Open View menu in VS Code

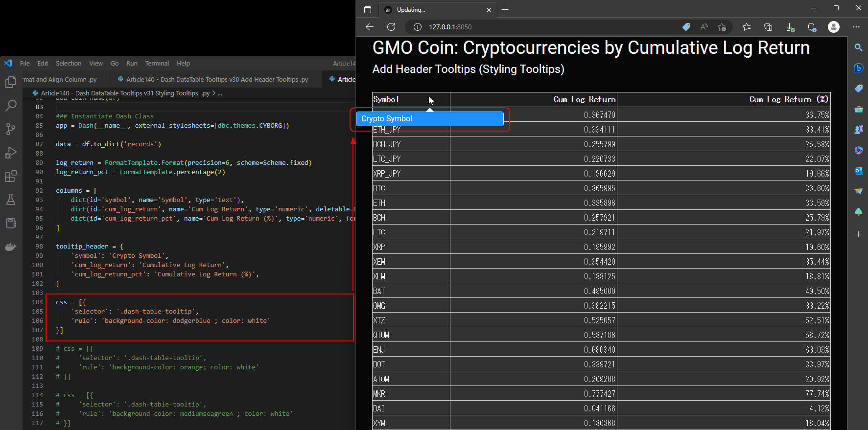tap(96, 63)
